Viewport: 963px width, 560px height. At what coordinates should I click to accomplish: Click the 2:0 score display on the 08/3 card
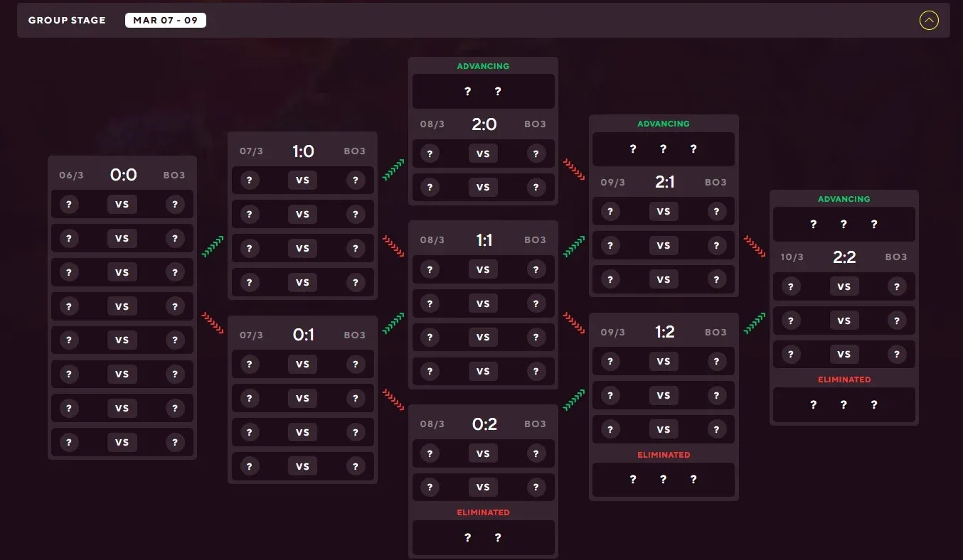pyautogui.click(x=484, y=124)
